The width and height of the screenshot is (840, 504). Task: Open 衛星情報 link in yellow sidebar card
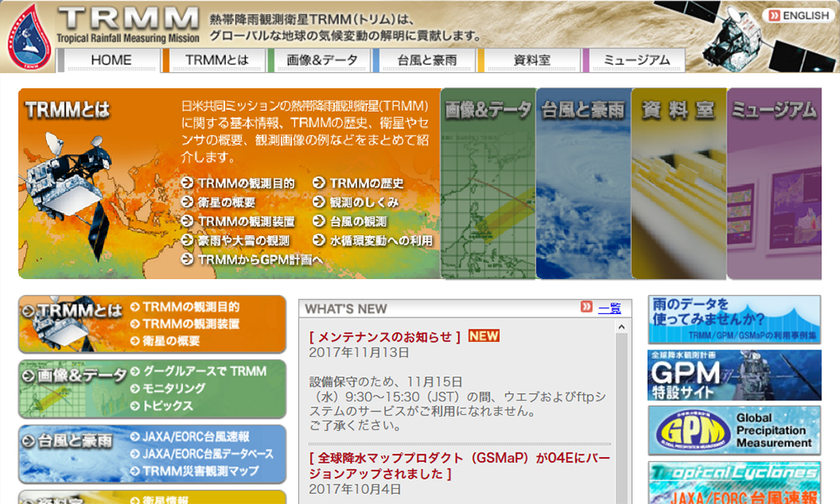point(165,499)
